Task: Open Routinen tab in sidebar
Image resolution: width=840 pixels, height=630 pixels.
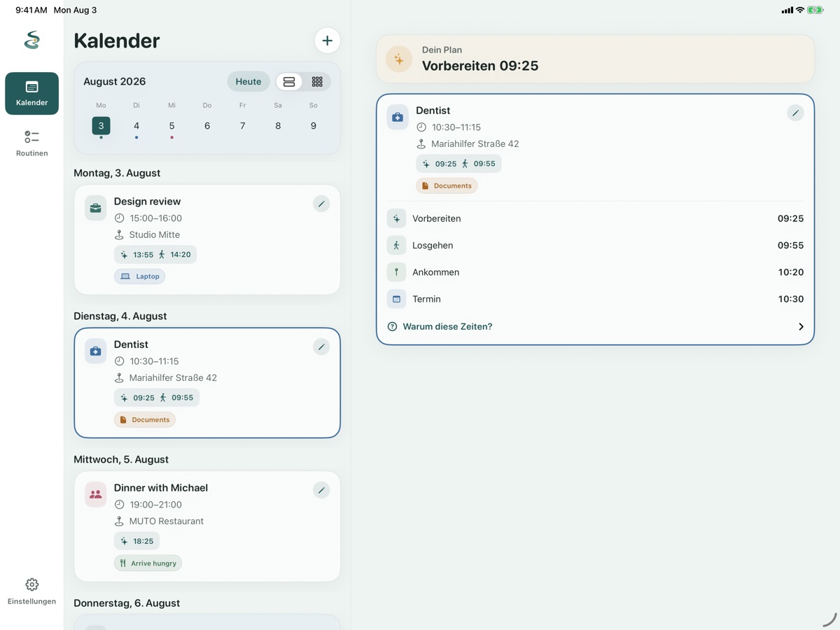Action: [31, 143]
